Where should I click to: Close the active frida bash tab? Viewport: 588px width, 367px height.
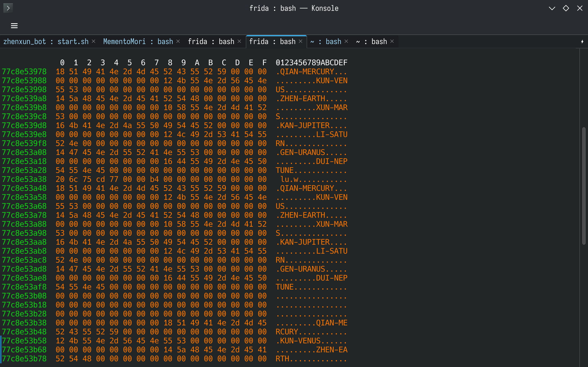point(301,41)
